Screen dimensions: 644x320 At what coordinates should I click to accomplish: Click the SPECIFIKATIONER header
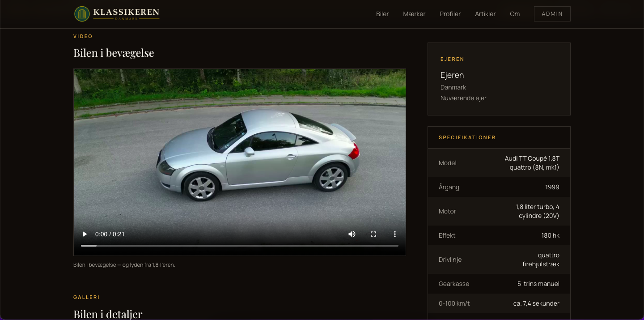point(467,137)
